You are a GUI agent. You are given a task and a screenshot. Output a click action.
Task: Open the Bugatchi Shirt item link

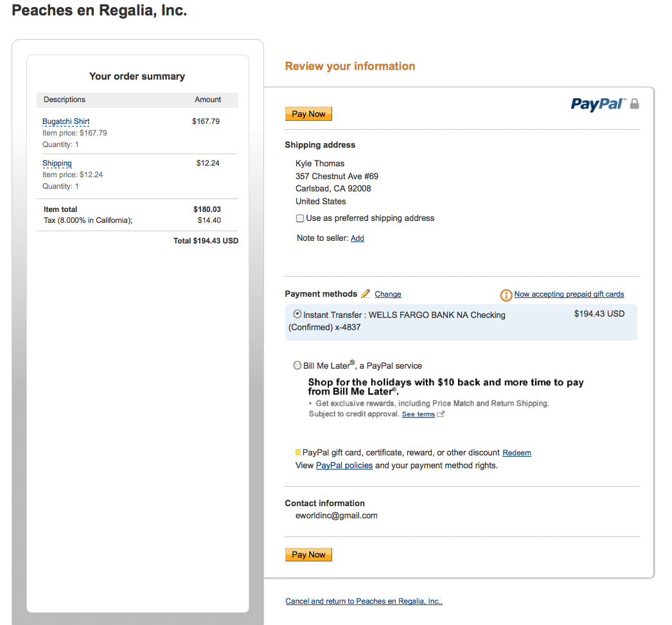66,121
